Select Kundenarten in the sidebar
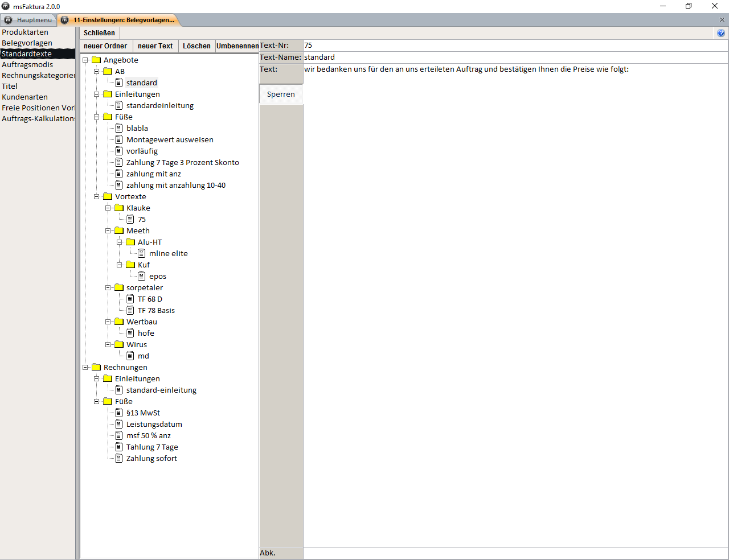Viewport: 729px width, 560px height. pyautogui.click(x=24, y=97)
